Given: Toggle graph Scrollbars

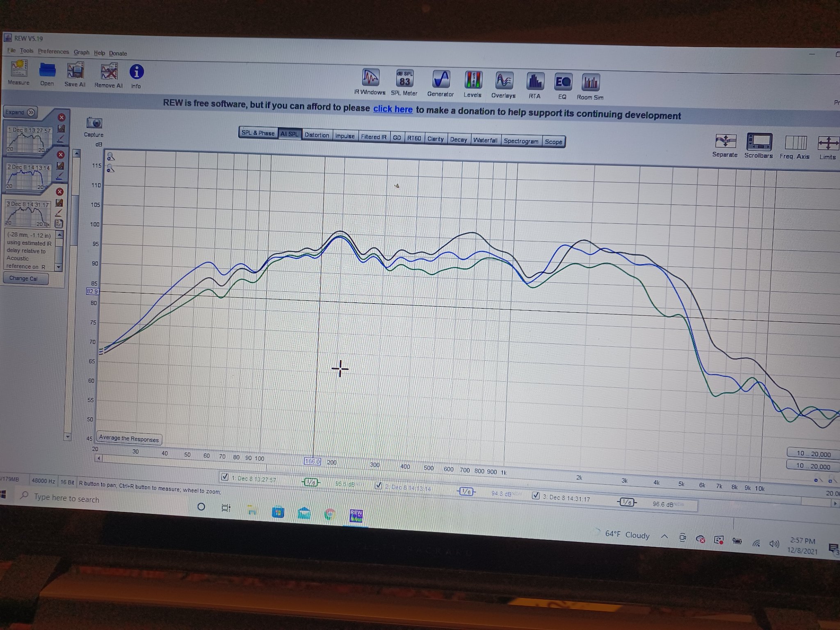Looking at the screenshot, I should (759, 146).
